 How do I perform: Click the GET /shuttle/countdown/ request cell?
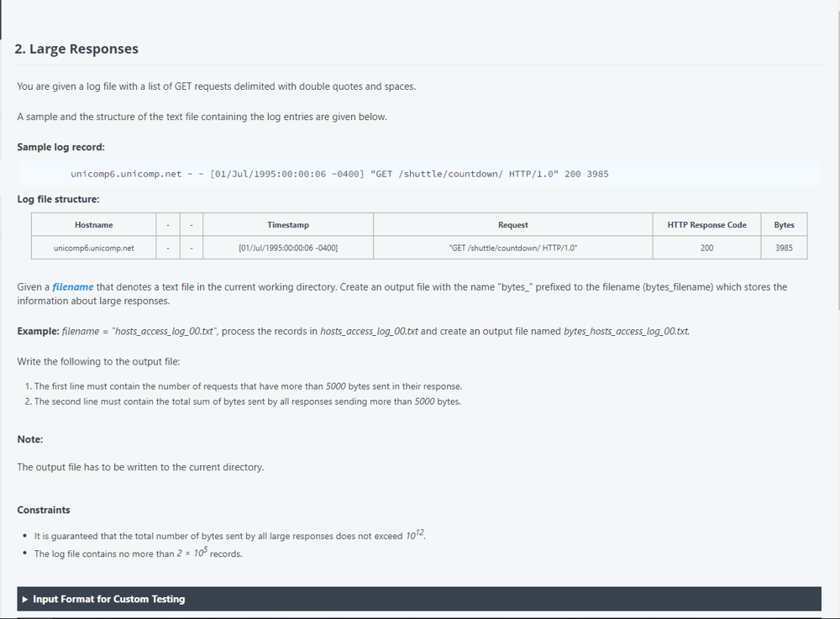pyautogui.click(x=512, y=248)
